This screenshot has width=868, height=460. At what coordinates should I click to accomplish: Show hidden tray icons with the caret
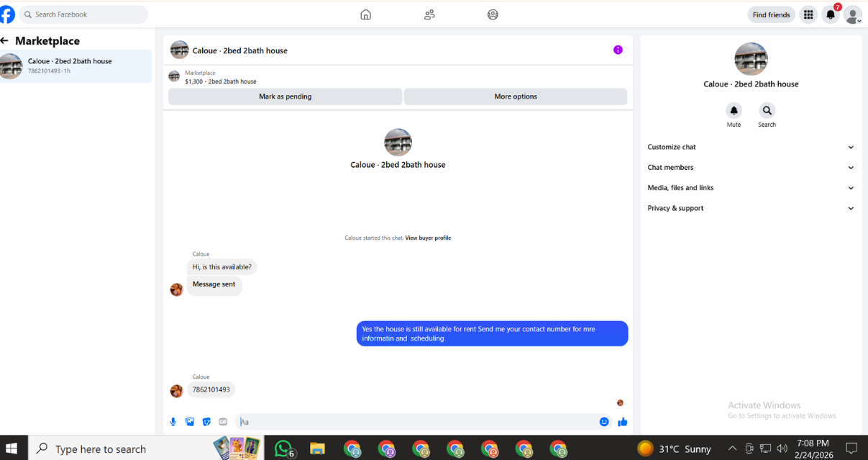pyautogui.click(x=732, y=448)
